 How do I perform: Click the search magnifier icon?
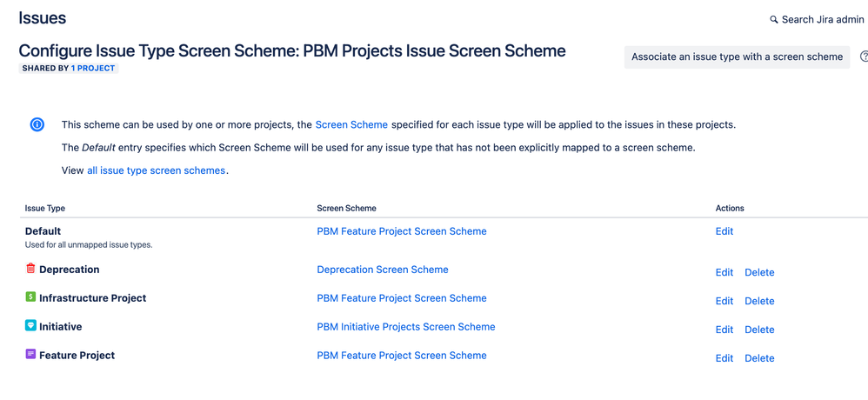[x=774, y=20]
